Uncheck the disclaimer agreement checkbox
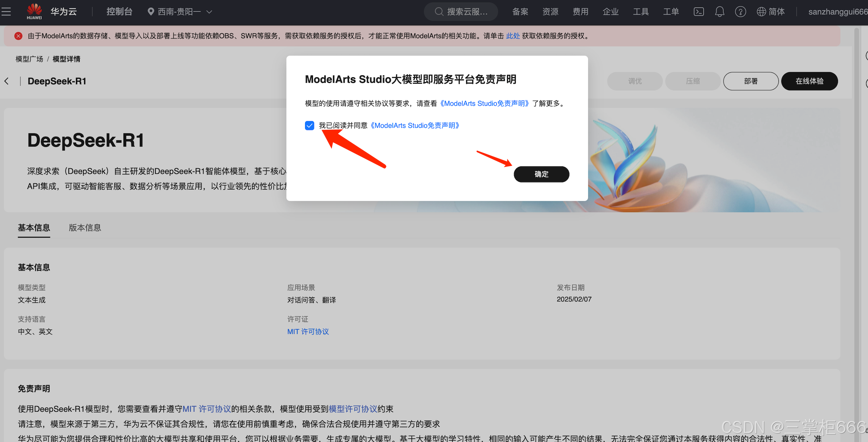Image resolution: width=868 pixels, height=442 pixels. [309, 125]
